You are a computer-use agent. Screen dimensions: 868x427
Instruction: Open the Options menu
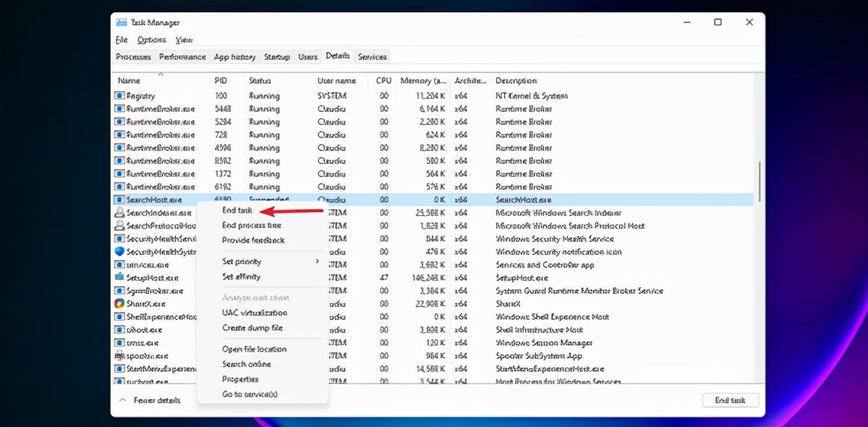(x=150, y=40)
